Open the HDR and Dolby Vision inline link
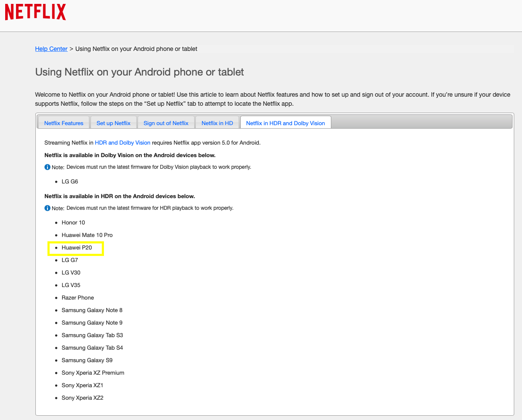Viewport: 522px width, 420px height. click(x=123, y=142)
